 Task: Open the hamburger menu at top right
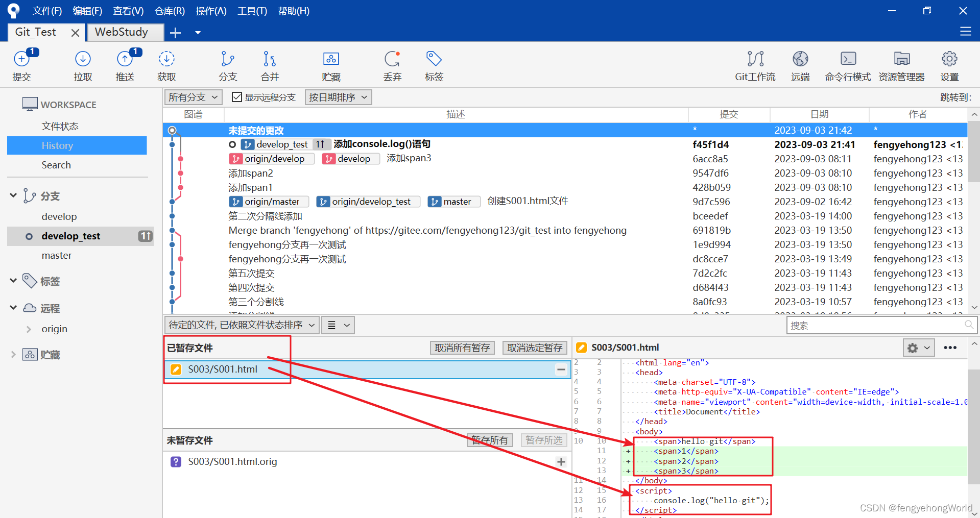[965, 32]
